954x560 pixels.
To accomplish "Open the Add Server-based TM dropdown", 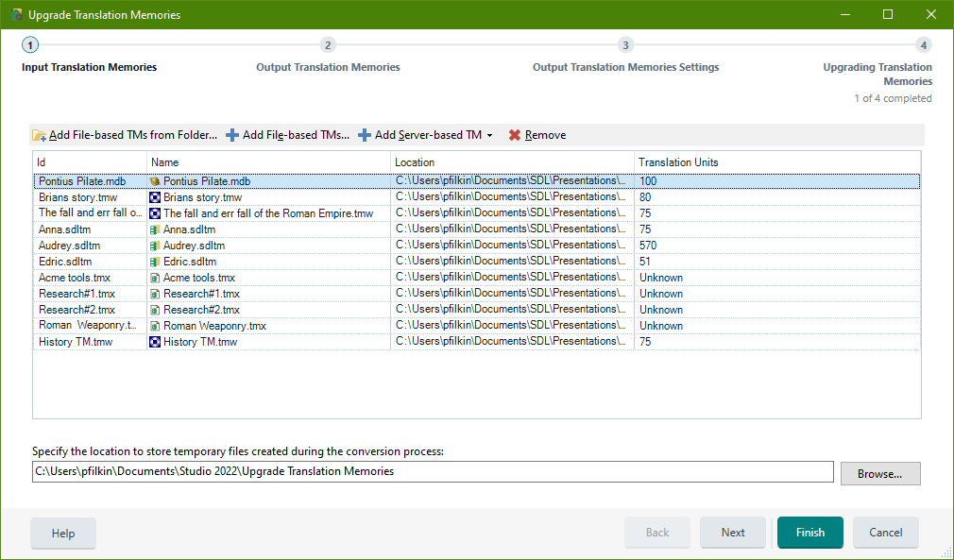I will [x=490, y=134].
